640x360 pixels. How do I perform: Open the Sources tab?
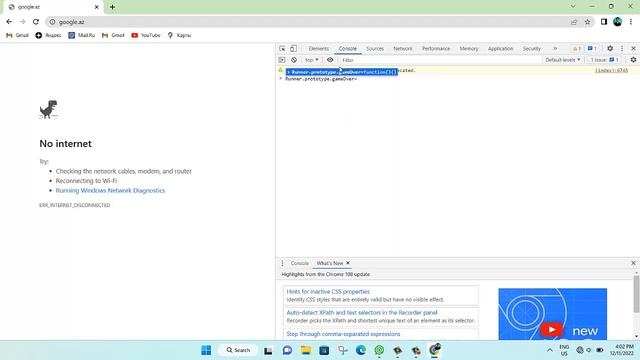[375, 49]
